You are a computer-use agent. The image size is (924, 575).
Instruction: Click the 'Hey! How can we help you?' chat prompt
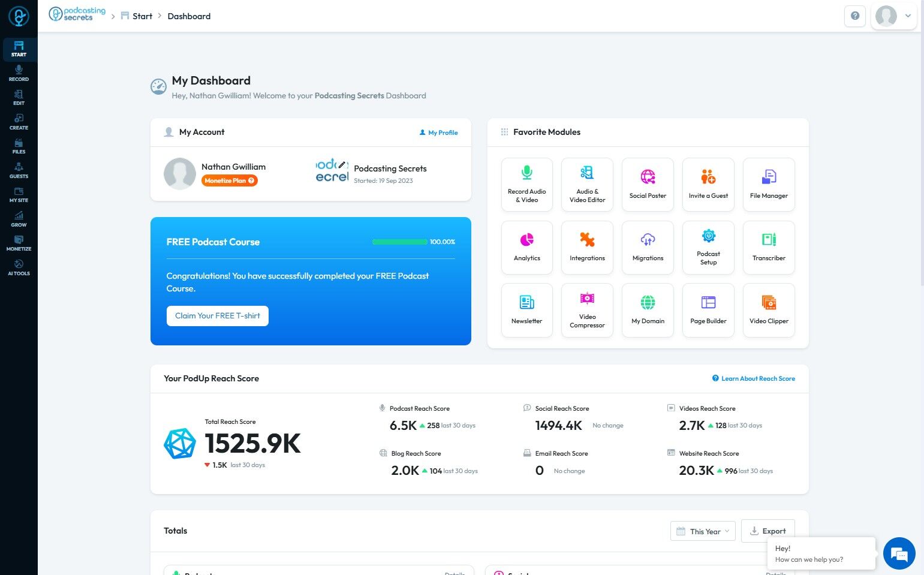click(821, 553)
